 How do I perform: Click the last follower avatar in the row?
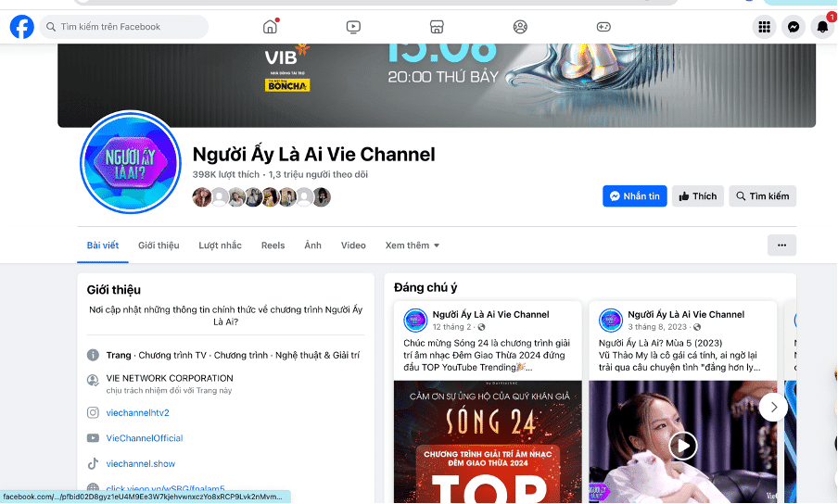click(321, 197)
